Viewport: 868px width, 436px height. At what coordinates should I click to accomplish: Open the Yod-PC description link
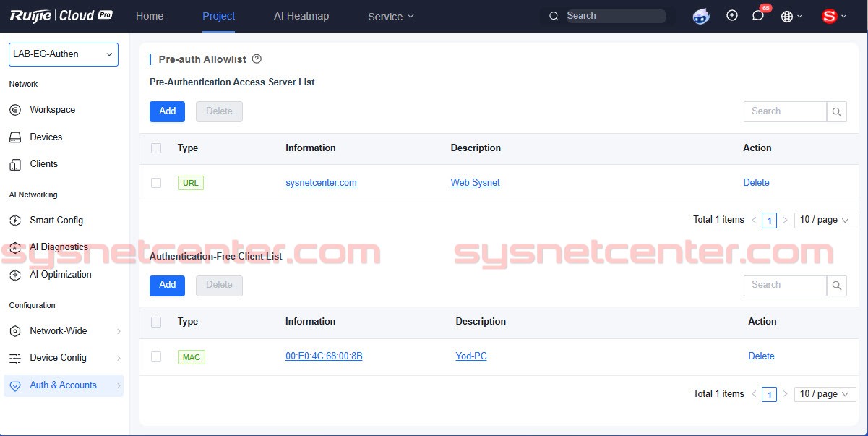(x=471, y=356)
